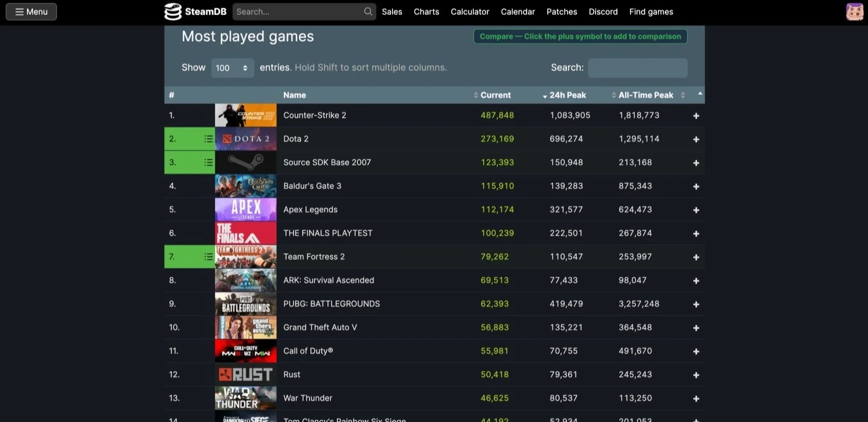The height and width of the screenshot is (422, 868).
Task: Click the SteamDB logo icon
Action: (x=173, y=12)
